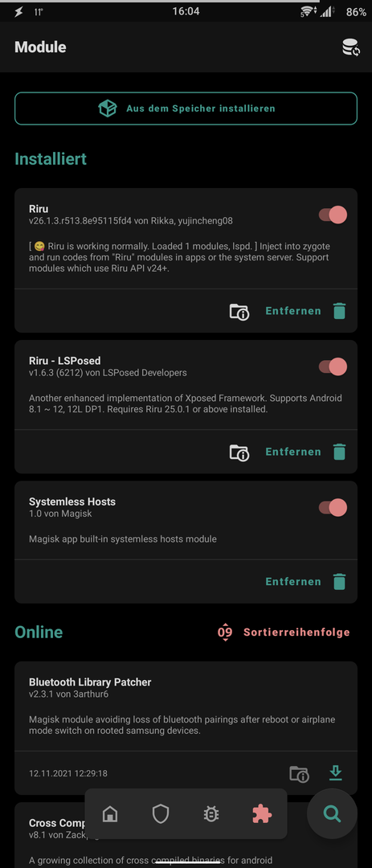Click Entfernen for Riru - LSPosed
This screenshot has width=372, height=868.
pyautogui.click(x=292, y=452)
